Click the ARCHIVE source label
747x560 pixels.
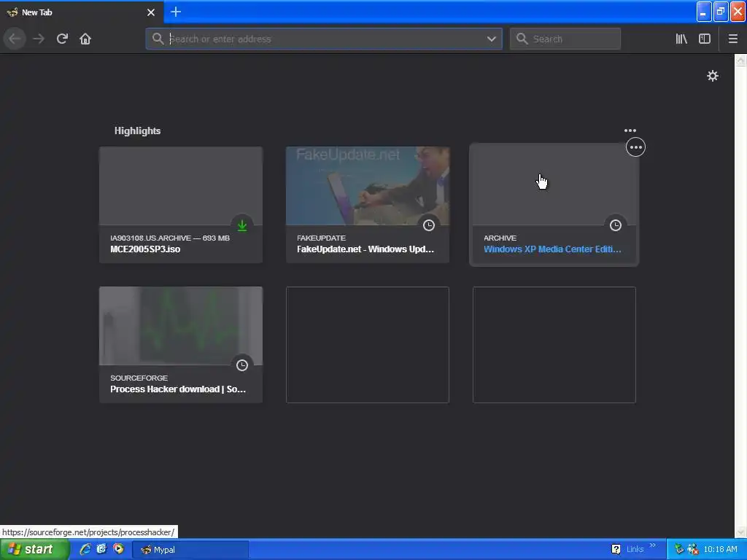click(x=500, y=238)
